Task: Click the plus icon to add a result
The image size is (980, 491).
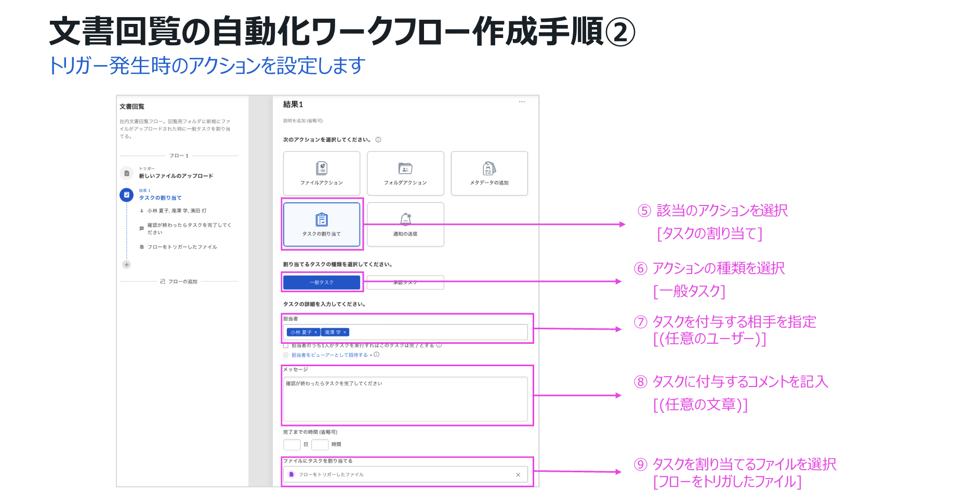Action: coord(126,265)
